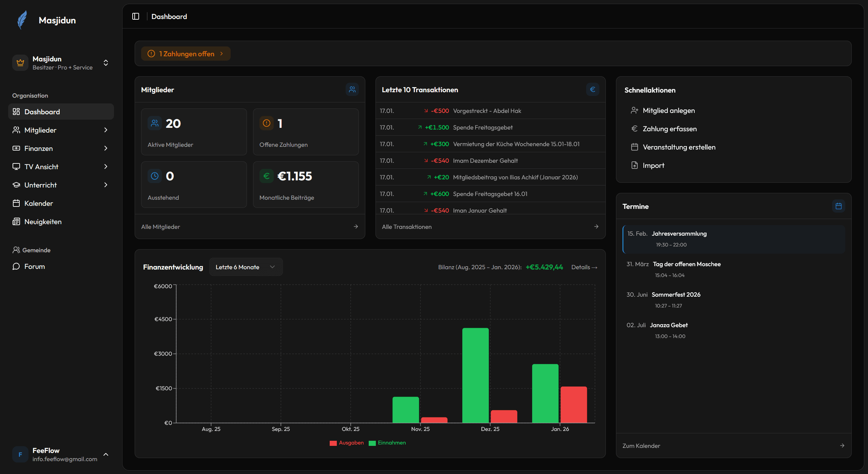Toggle the sidebar with the panel icon
The width and height of the screenshot is (868, 474).
point(136,16)
